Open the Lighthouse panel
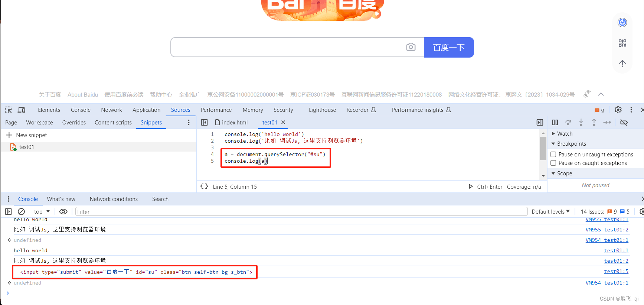 (322, 110)
